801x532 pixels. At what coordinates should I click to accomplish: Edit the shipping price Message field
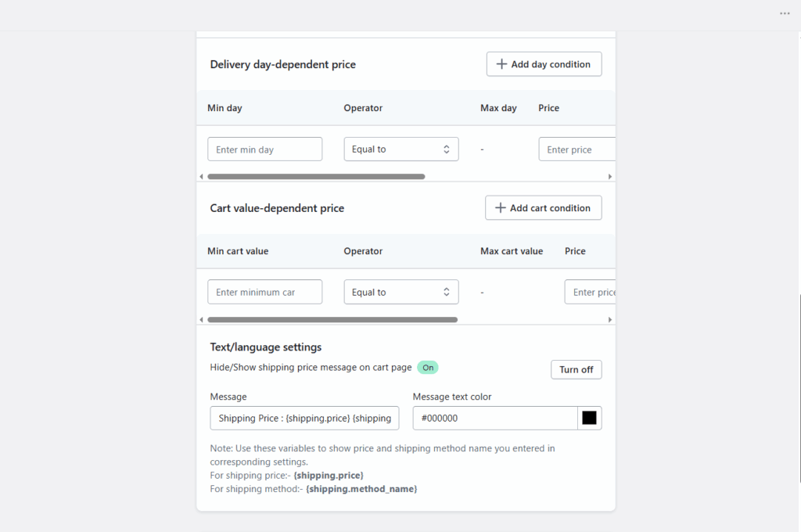click(x=304, y=418)
